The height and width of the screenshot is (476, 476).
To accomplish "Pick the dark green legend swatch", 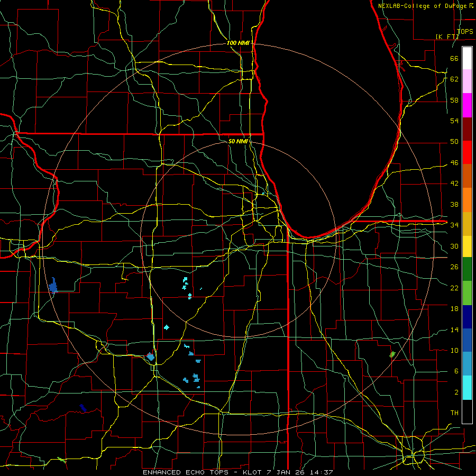I will [467, 269].
